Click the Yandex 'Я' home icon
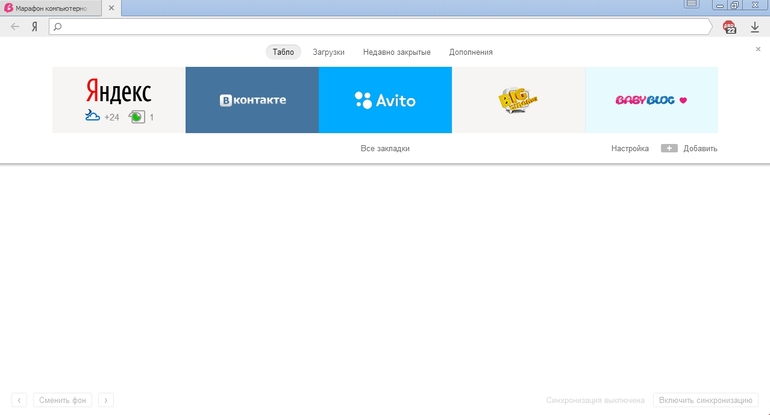Screen dimensions: 770x415 (x=35, y=27)
